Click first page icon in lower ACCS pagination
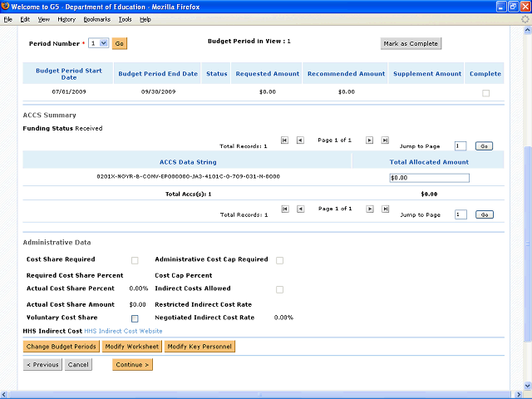The height and width of the screenshot is (399, 532). click(x=285, y=209)
